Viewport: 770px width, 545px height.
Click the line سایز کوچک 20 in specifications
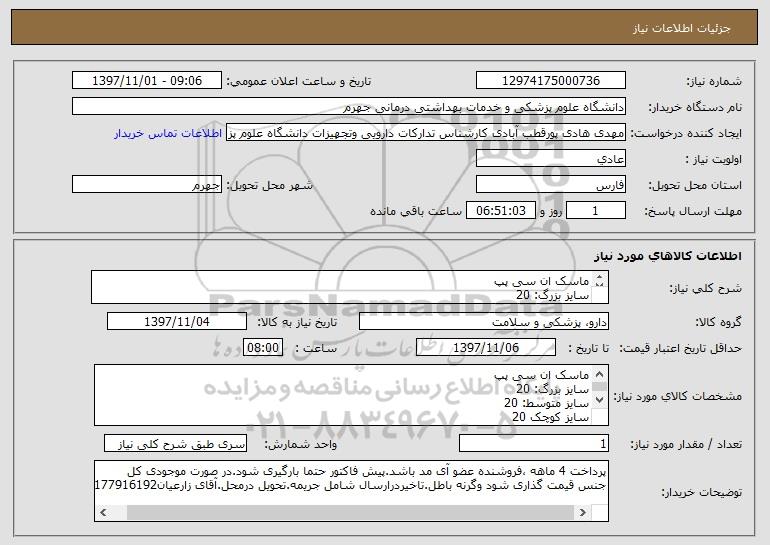550,417
